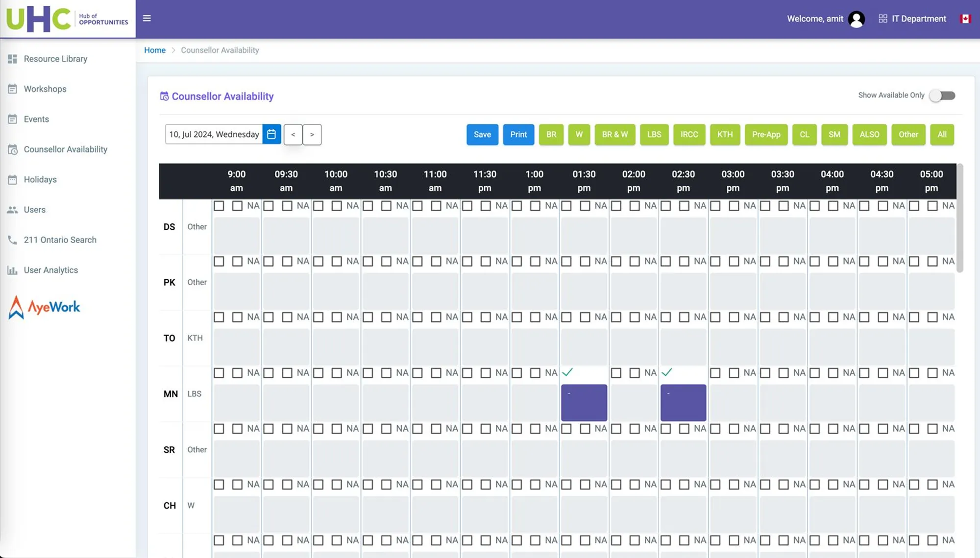Filter by BR program button

click(x=551, y=135)
